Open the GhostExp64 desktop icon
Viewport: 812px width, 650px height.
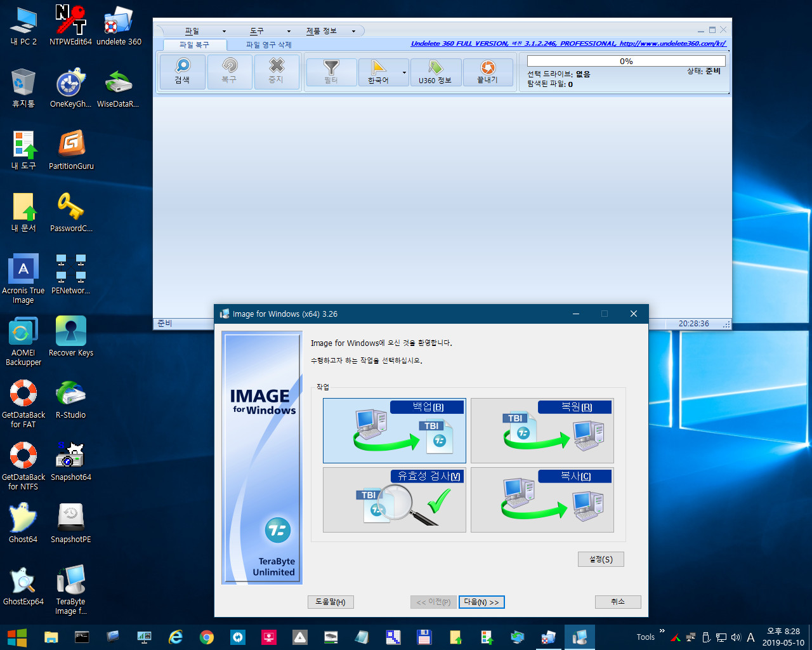23,585
